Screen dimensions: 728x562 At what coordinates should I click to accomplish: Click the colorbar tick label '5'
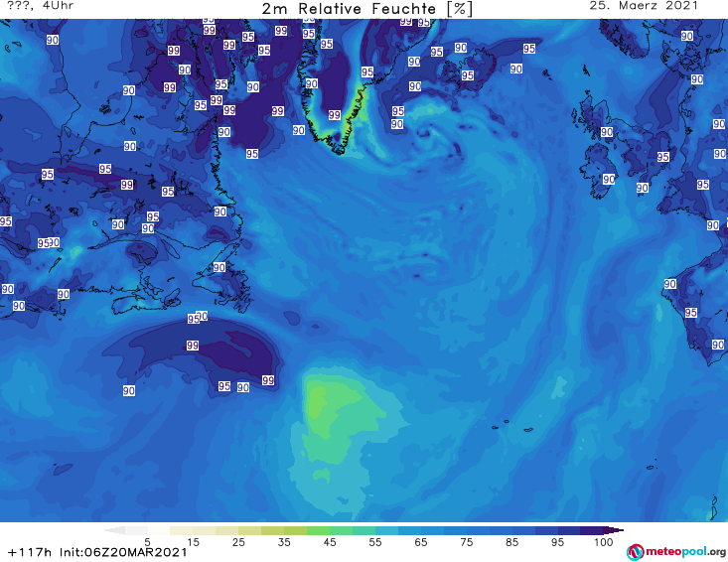coord(147,542)
